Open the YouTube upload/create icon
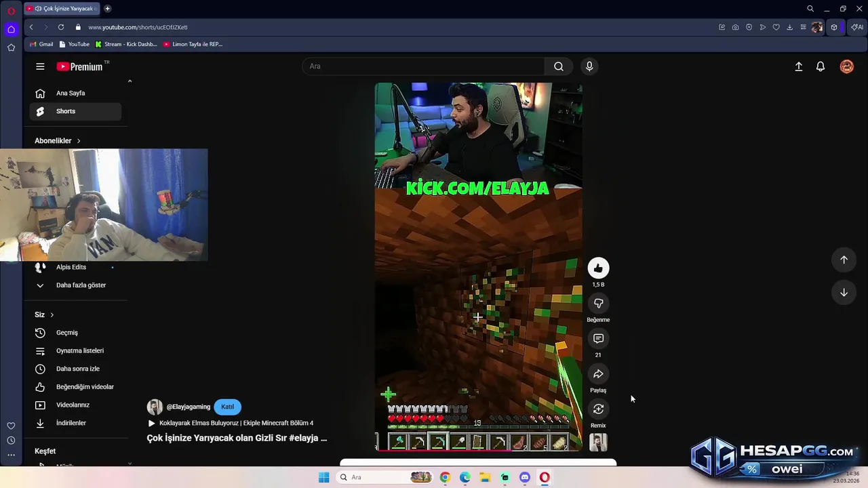This screenshot has width=868, height=488. click(799, 66)
